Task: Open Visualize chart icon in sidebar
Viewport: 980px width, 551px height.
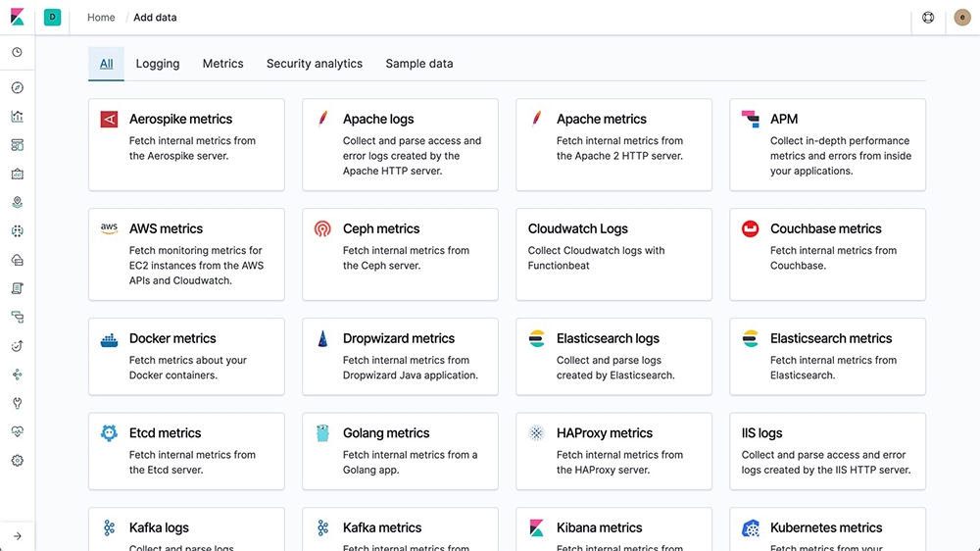Action: (x=18, y=117)
